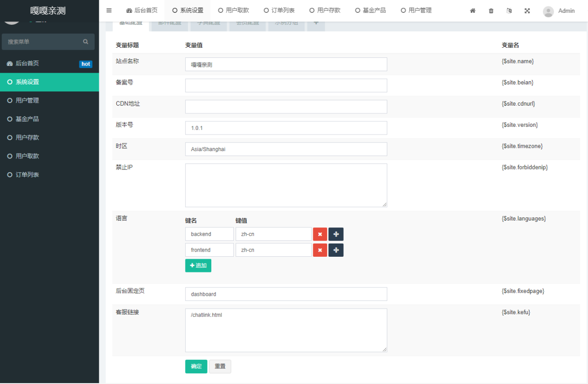Click the magnifier icon in menu search

(x=85, y=42)
